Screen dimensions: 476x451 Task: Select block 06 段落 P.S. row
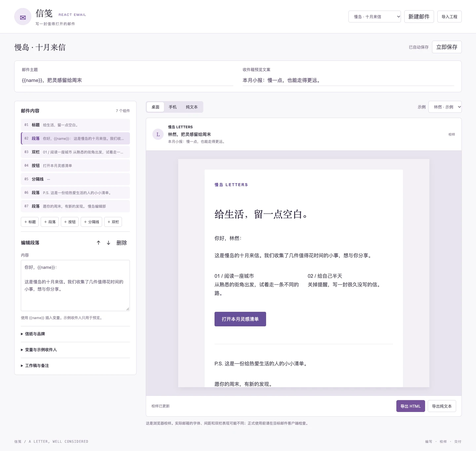click(75, 193)
